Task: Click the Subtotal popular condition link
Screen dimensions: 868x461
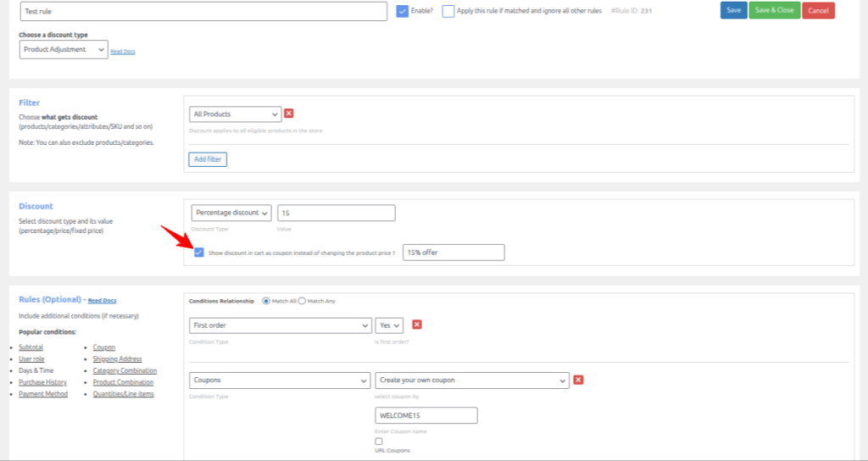Action: 31,347
